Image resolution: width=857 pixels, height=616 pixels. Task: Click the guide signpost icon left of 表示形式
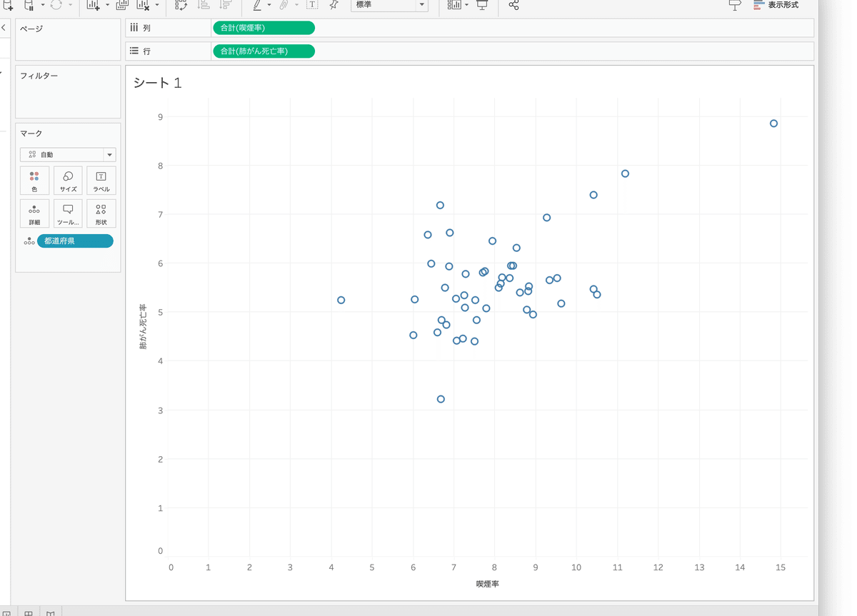pos(735,5)
